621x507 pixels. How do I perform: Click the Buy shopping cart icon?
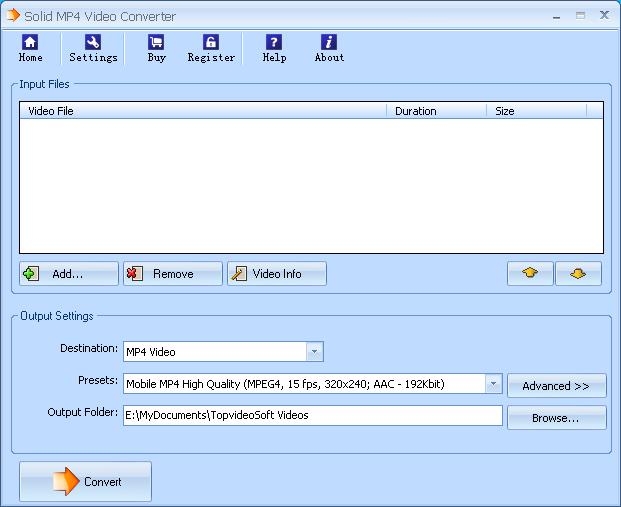[x=156, y=42]
